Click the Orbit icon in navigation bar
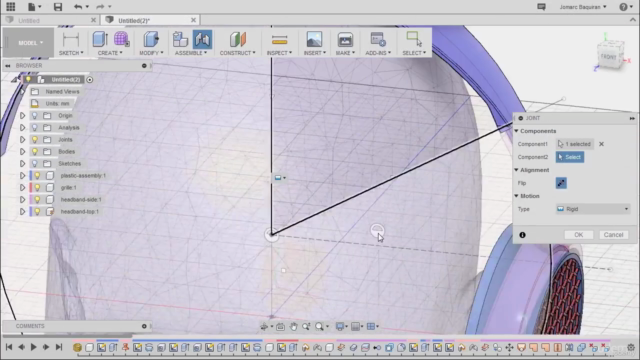 pos(264,326)
